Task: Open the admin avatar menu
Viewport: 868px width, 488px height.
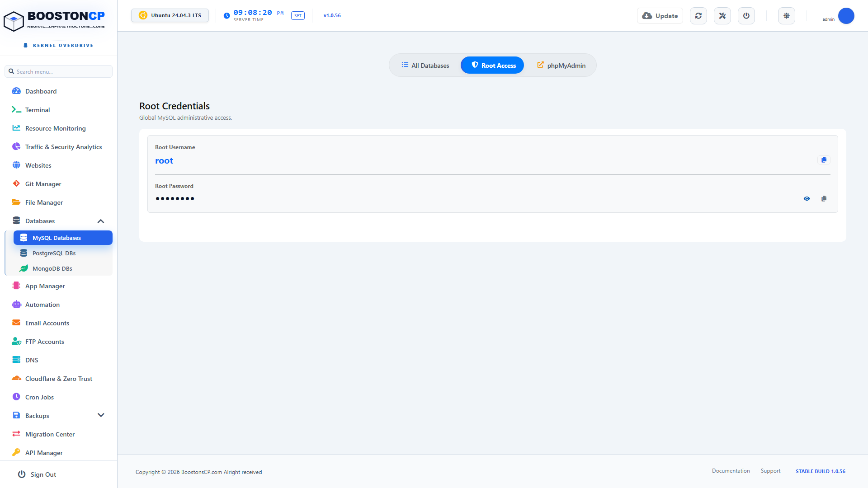Action: [x=846, y=16]
